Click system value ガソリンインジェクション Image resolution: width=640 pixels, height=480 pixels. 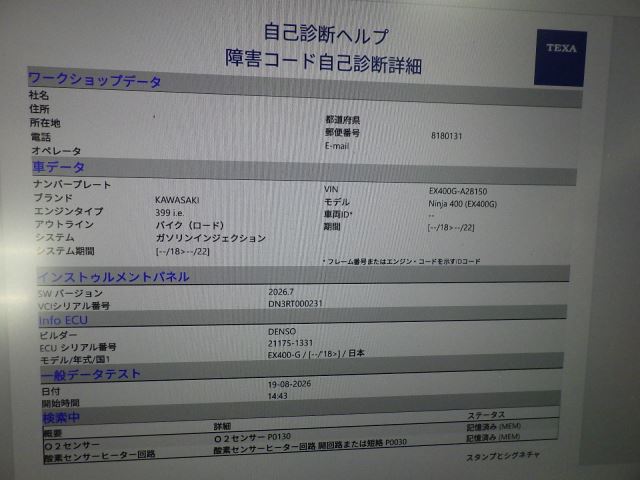pyautogui.click(x=211, y=238)
